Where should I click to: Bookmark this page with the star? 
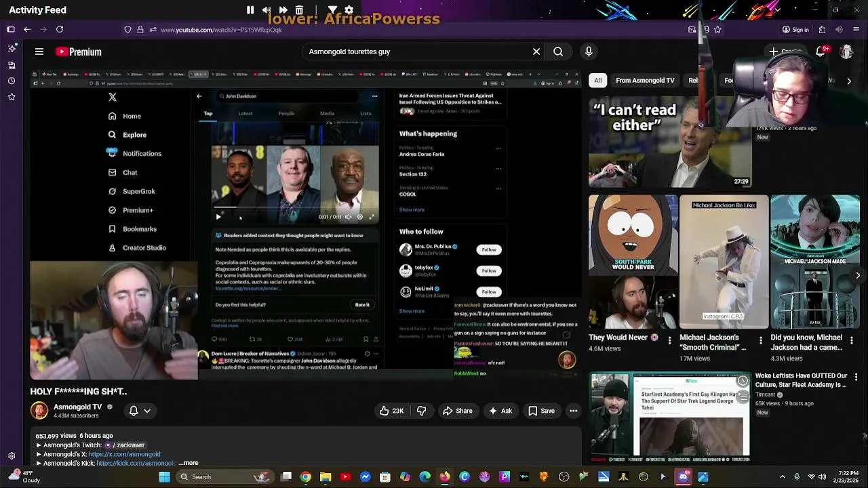[x=717, y=30]
